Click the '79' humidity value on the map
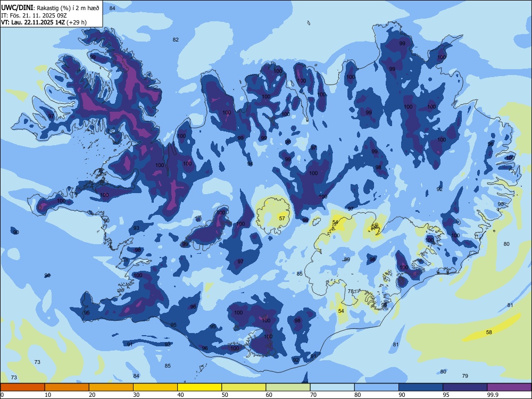532x399 pixels. [x=465, y=376]
